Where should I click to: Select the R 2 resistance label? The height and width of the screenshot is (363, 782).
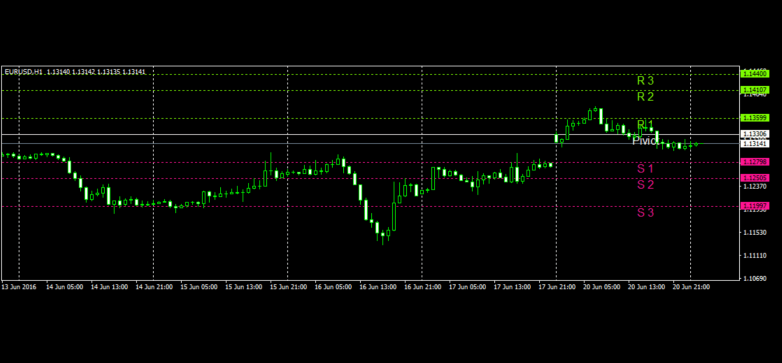645,97
